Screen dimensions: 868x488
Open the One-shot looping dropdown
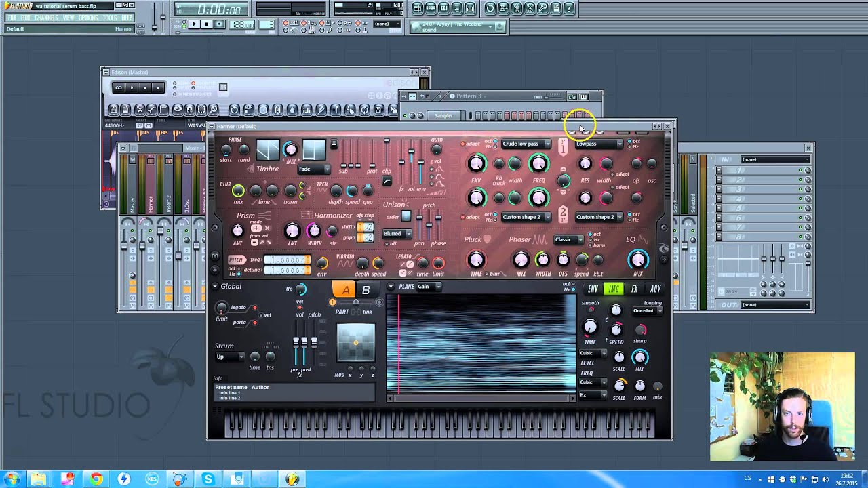pyautogui.click(x=647, y=310)
